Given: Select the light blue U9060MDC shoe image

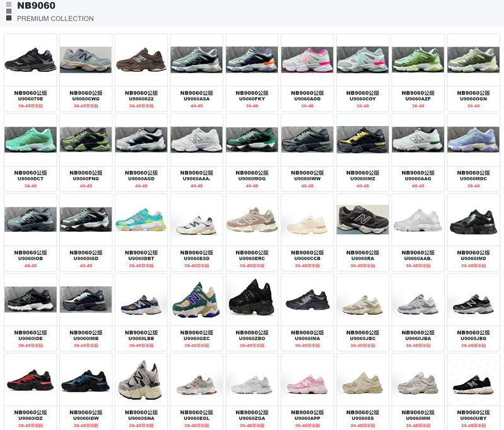Looking at the screenshot, I should tap(474, 139).
